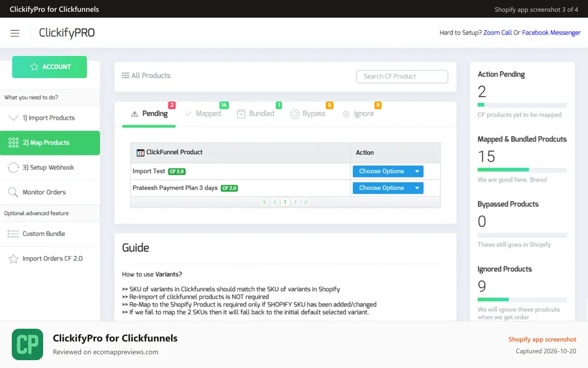Go to last page in table pager
The width and height of the screenshot is (588, 368).
(x=306, y=202)
